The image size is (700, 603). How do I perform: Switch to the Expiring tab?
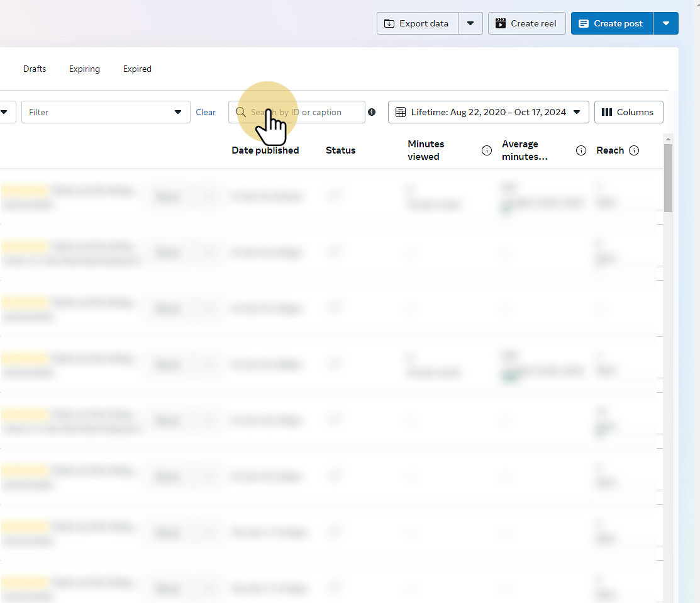pyautogui.click(x=84, y=69)
